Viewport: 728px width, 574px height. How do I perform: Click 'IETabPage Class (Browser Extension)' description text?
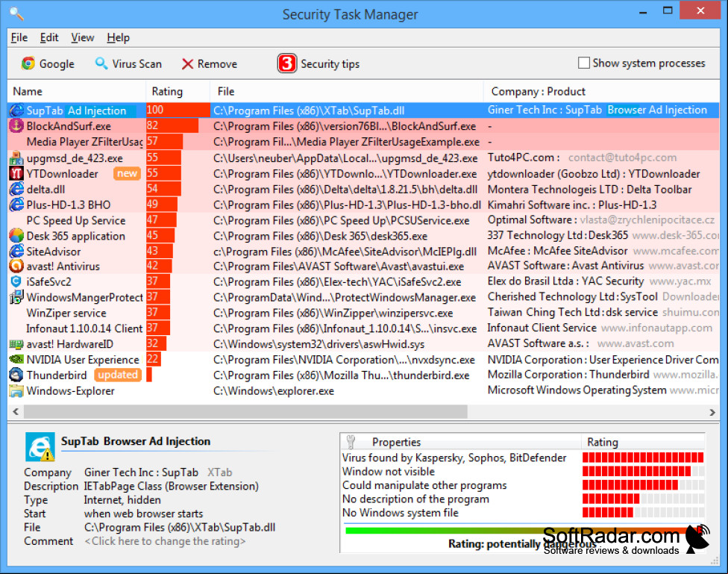tap(171, 486)
